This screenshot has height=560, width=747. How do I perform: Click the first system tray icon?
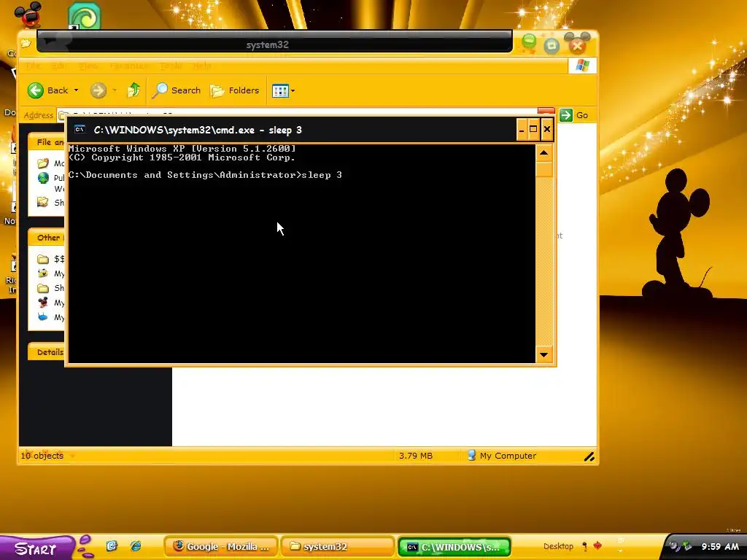point(673,546)
